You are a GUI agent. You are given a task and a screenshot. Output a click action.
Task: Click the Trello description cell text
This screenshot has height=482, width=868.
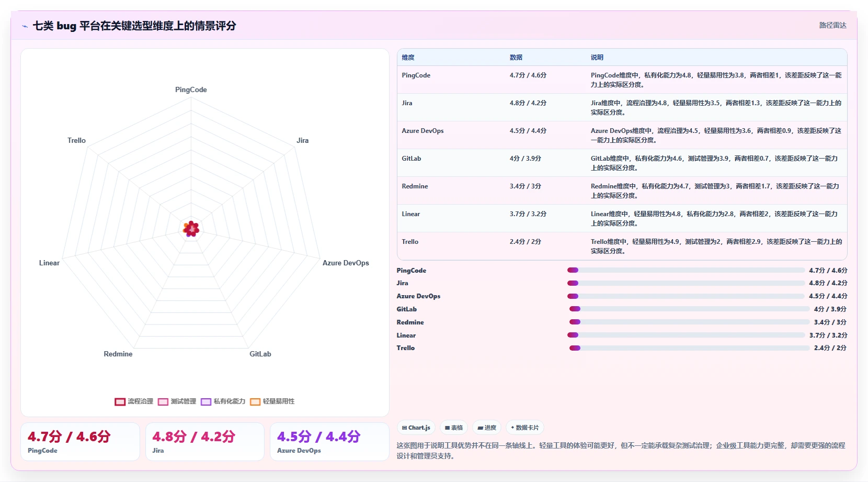tap(716, 246)
